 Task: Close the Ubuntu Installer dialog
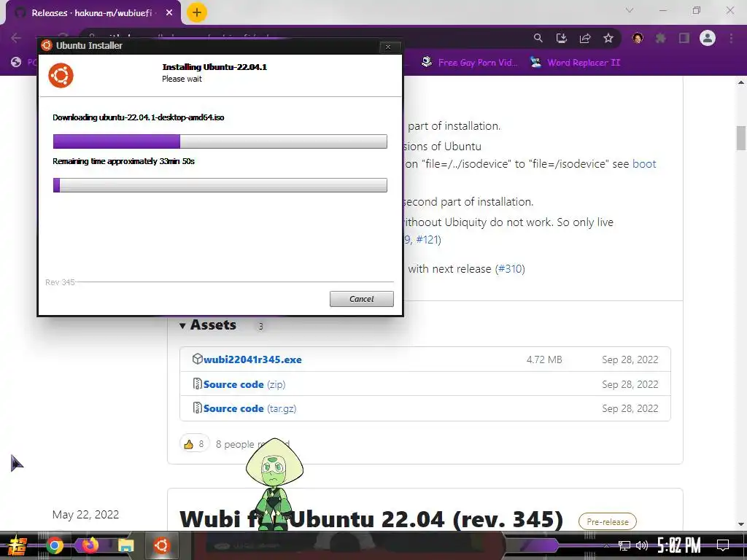[x=388, y=47]
